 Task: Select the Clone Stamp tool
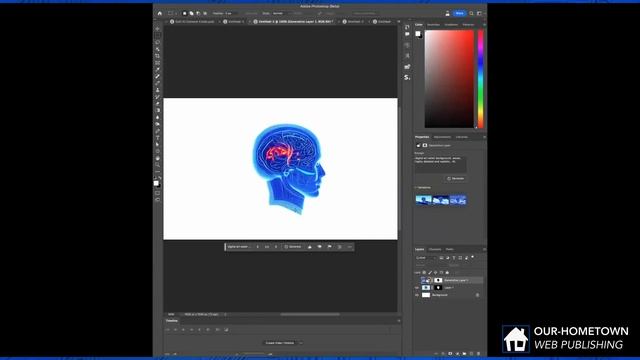(x=158, y=90)
